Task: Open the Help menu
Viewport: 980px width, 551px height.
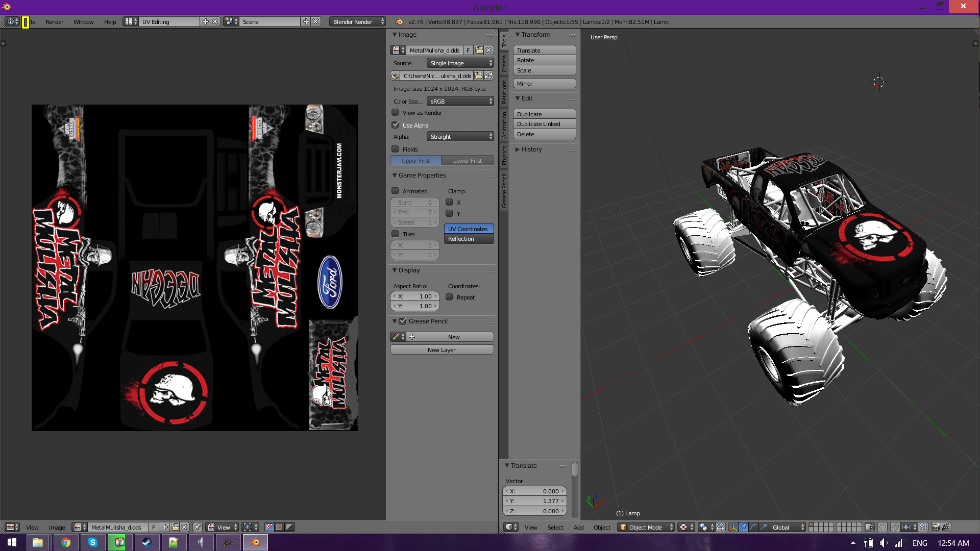Action: (x=110, y=21)
